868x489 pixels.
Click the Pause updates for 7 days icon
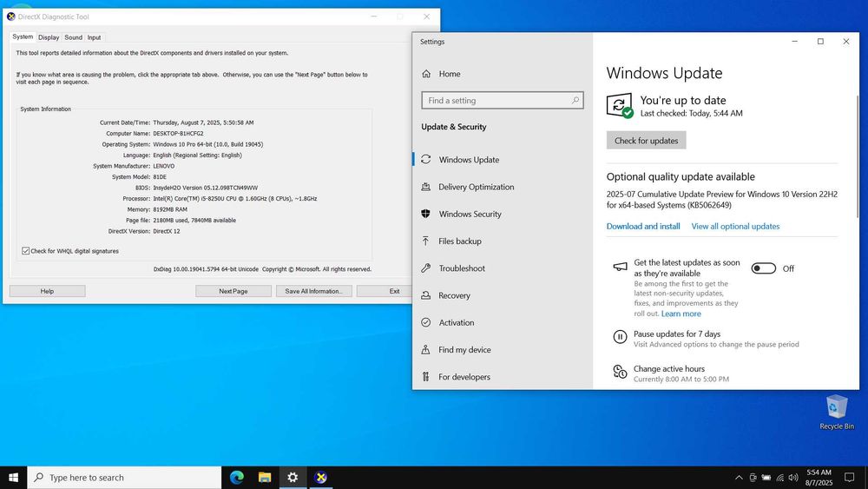click(x=620, y=337)
